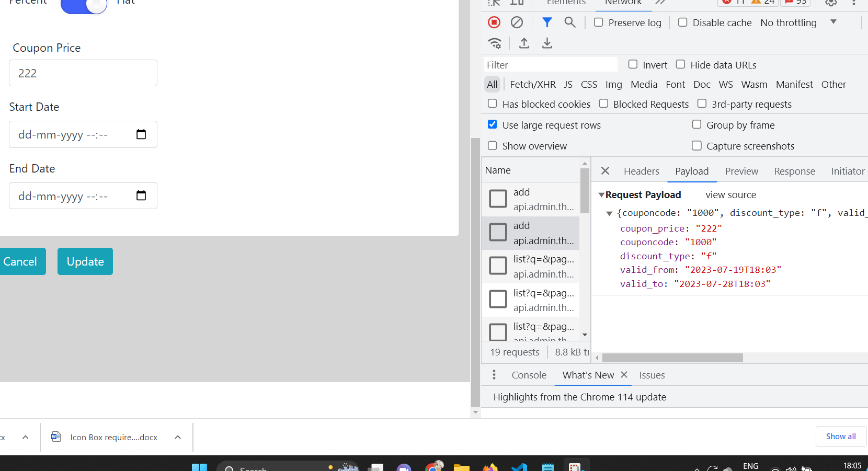Select the second add request row
Image resolution: width=868 pixels, height=471 pixels.
(530, 233)
